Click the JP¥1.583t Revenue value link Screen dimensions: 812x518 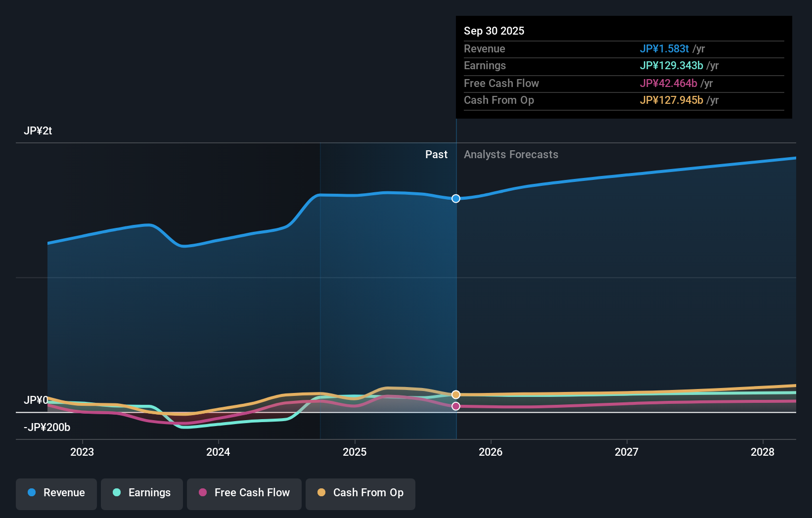(665, 48)
